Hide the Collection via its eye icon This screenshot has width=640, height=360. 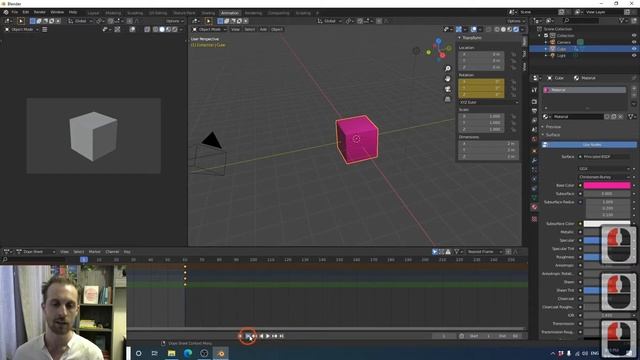(634, 36)
